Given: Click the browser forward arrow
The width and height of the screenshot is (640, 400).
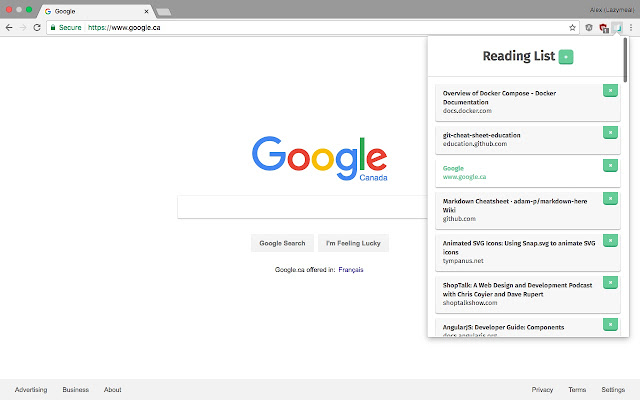Looking at the screenshot, I should 23,27.
